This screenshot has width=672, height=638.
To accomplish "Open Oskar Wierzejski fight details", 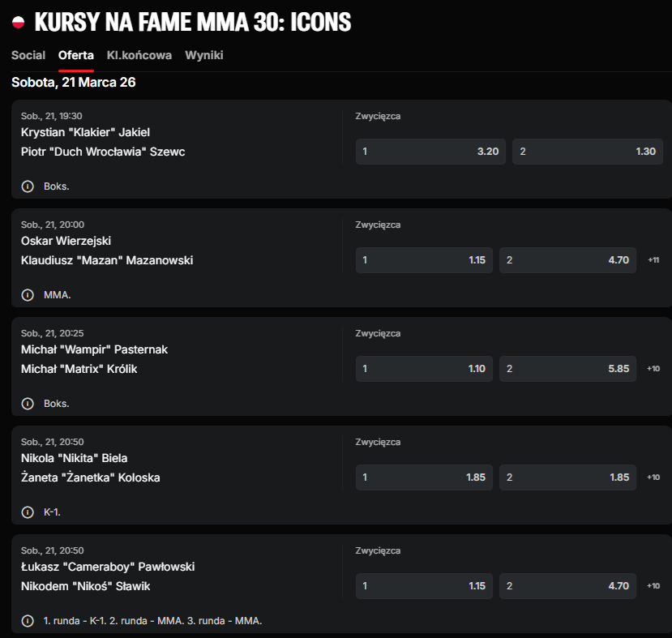I will point(66,241).
